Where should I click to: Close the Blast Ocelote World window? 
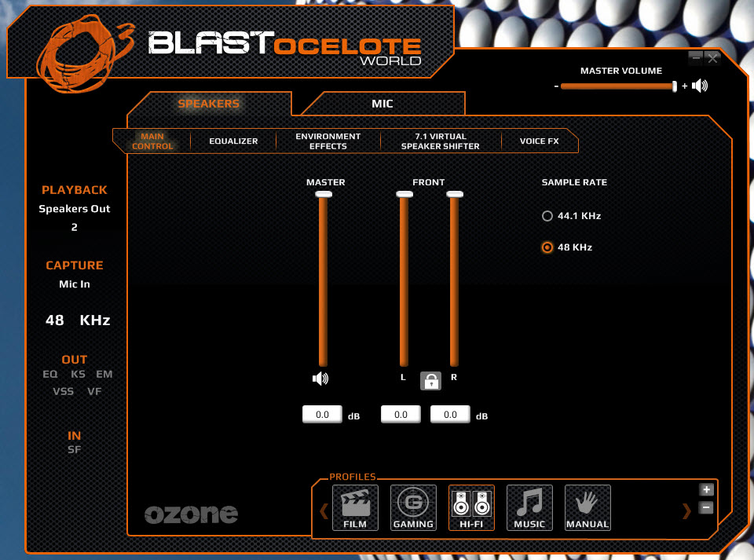712,59
